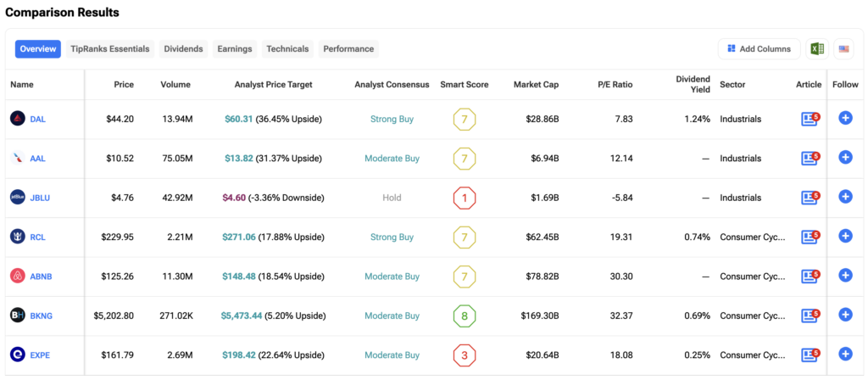868x380 pixels.
Task: Follow AAL with the plus icon
Action: click(x=845, y=157)
